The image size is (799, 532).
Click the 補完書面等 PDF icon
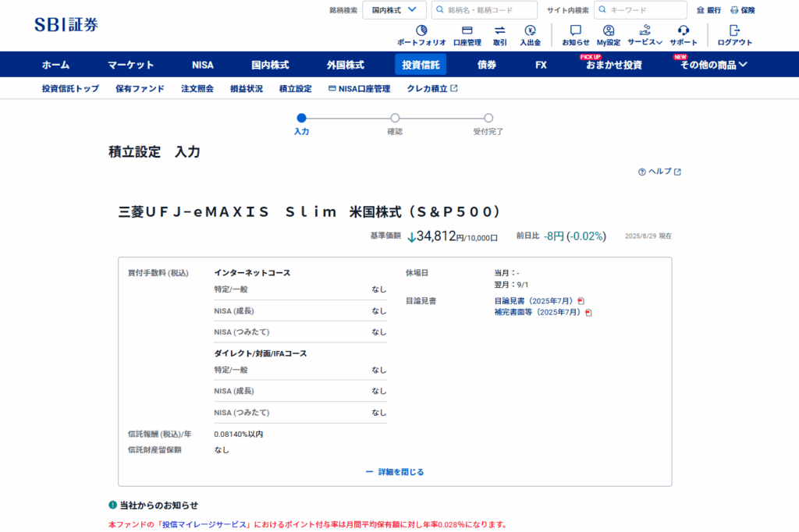click(588, 312)
